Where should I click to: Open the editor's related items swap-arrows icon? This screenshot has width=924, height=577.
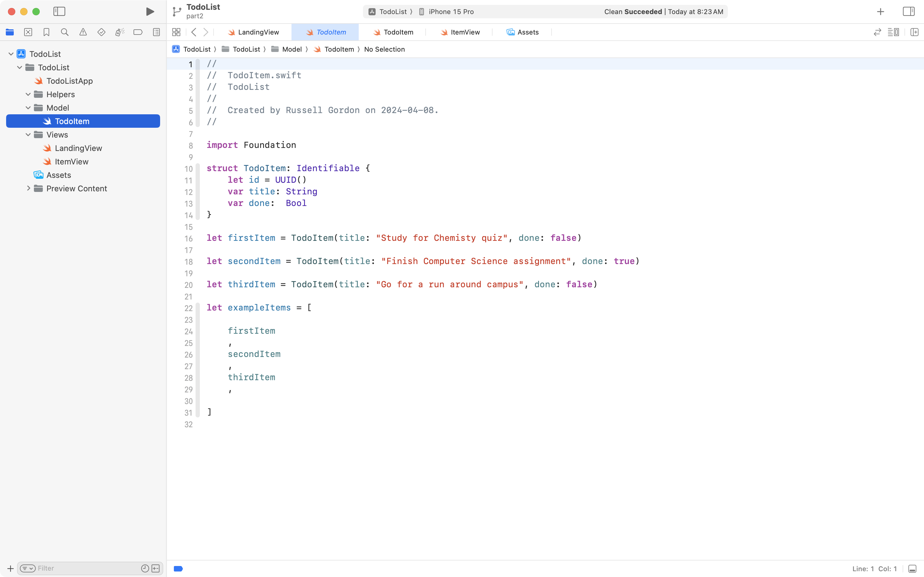tap(878, 32)
